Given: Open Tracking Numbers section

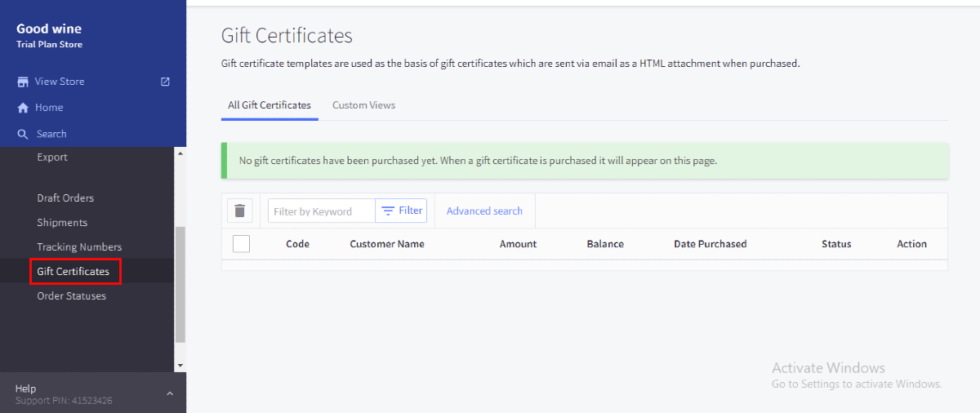Looking at the screenshot, I should (x=79, y=246).
